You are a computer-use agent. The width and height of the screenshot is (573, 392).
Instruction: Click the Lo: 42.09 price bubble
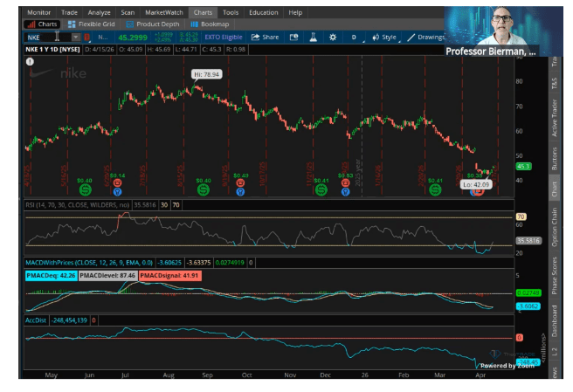tap(476, 184)
